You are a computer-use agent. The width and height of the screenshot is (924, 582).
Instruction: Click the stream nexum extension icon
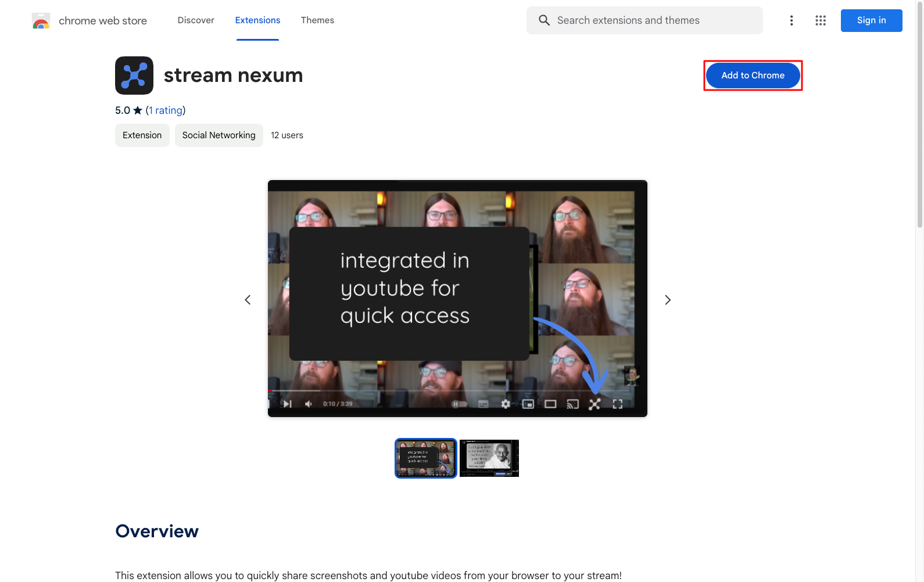(x=134, y=76)
